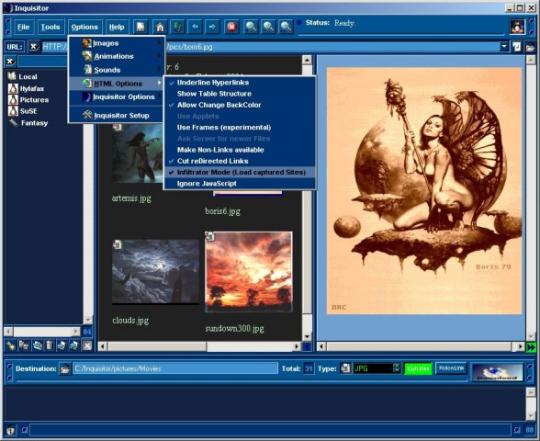Viewport: 540px width, 441px height.
Task: Navigate back with the left arrow
Action: coord(195,27)
